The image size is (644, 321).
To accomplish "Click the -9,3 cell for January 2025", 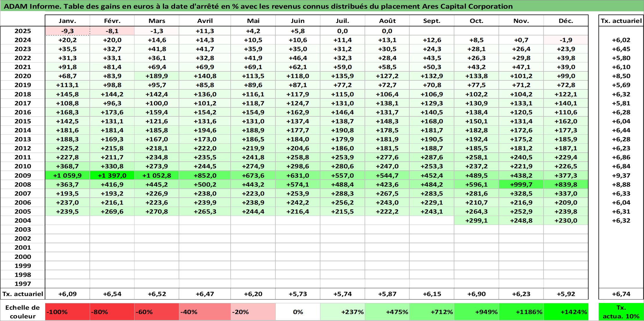I will coord(67,31).
